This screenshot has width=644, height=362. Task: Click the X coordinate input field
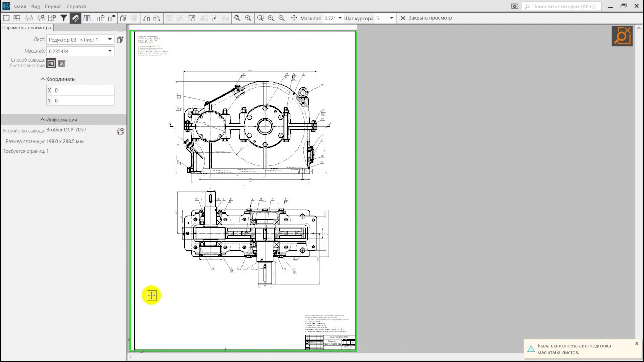tap(80, 90)
